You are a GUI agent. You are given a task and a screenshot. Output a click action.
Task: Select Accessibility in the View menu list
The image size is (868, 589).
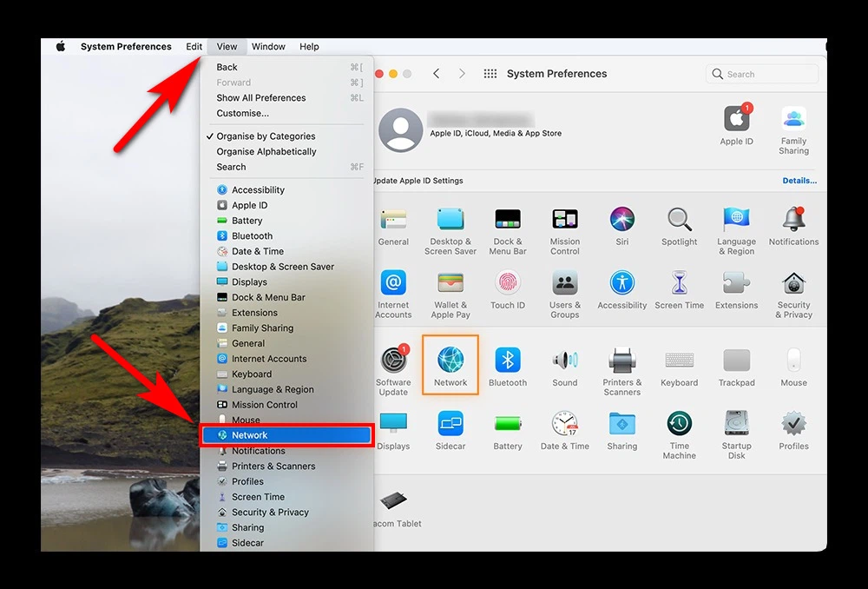(286, 189)
